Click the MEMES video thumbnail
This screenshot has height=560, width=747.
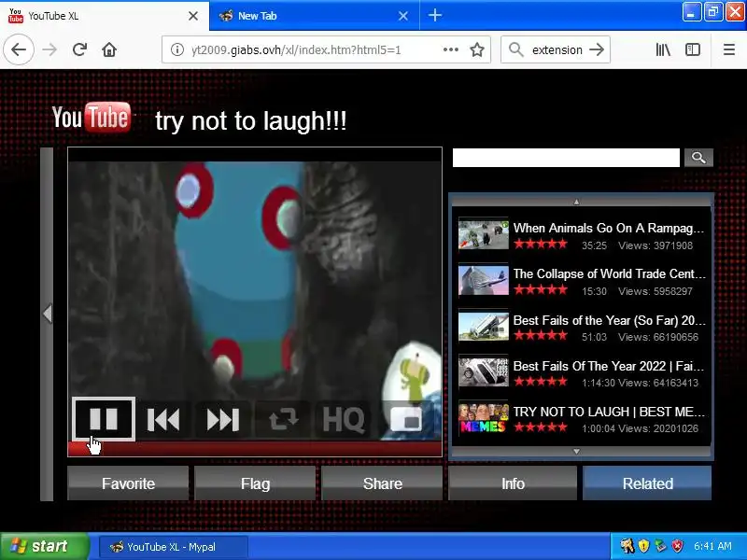[x=483, y=418]
